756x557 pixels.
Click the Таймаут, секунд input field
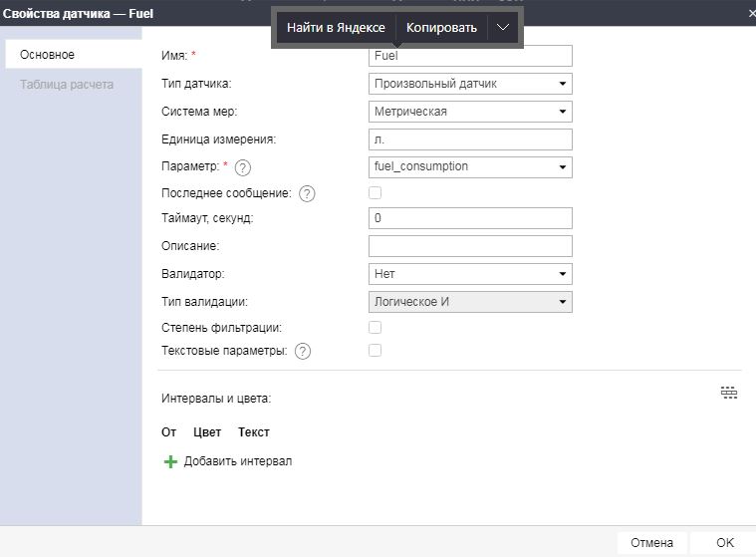click(x=470, y=218)
